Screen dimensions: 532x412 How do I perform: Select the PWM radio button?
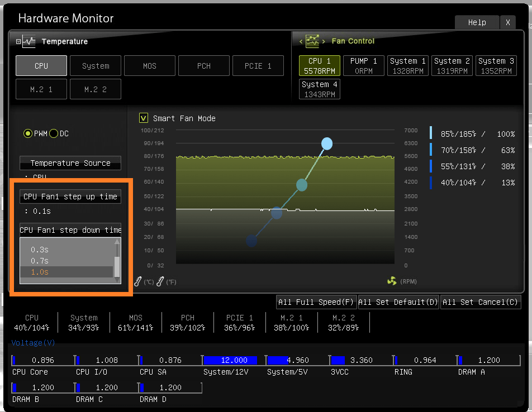[x=28, y=133]
